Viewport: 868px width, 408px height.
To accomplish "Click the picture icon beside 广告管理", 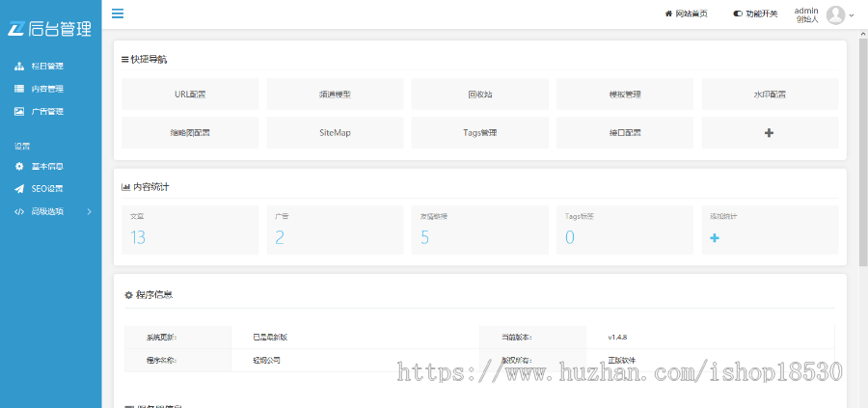I will [x=19, y=111].
